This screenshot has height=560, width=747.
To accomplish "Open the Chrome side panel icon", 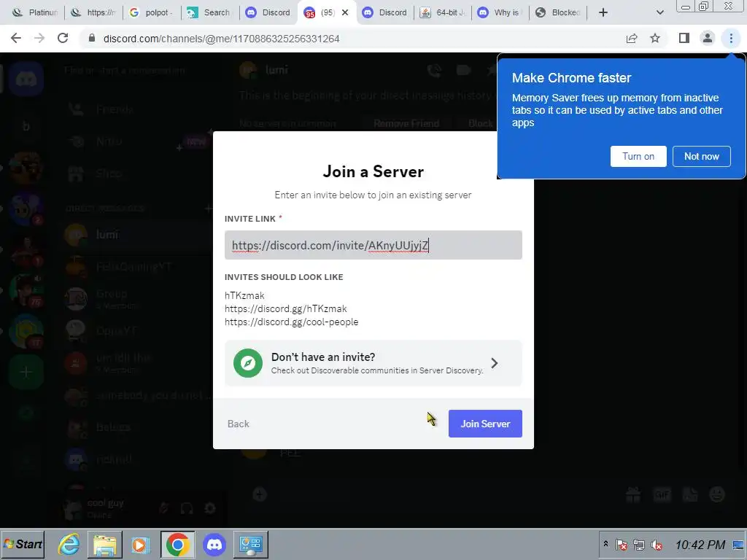I will tap(684, 38).
